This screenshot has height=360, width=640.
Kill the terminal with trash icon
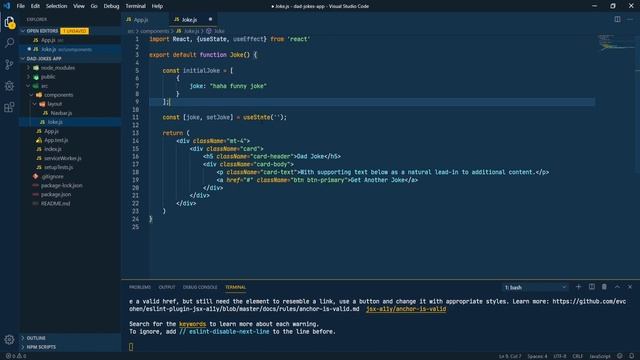click(604, 287)
